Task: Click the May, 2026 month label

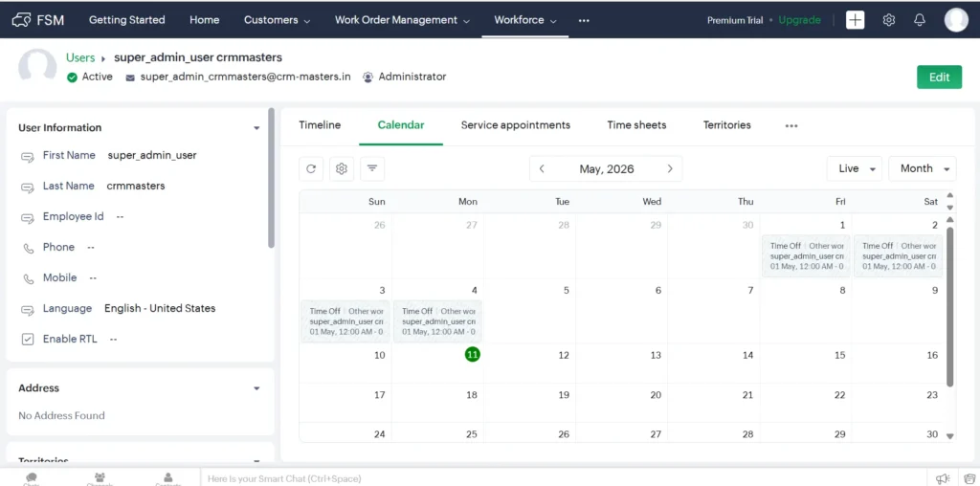Action: point(606,168)
